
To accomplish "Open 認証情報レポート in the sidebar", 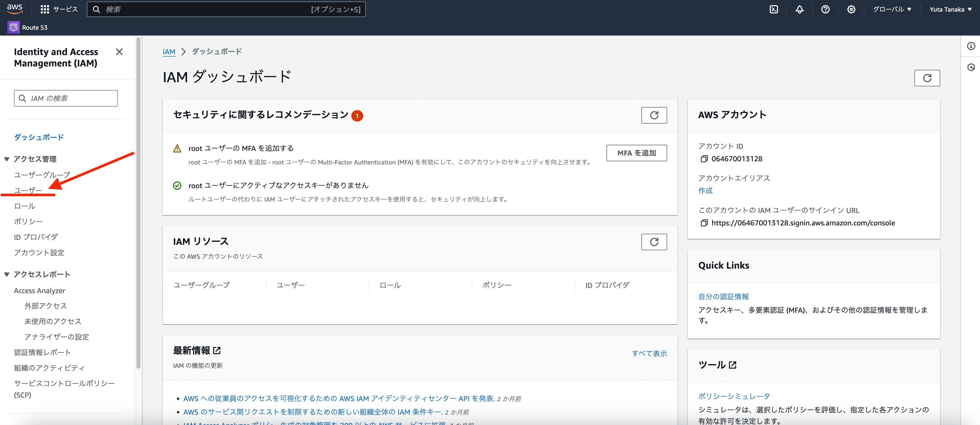I will coord(42,352).
